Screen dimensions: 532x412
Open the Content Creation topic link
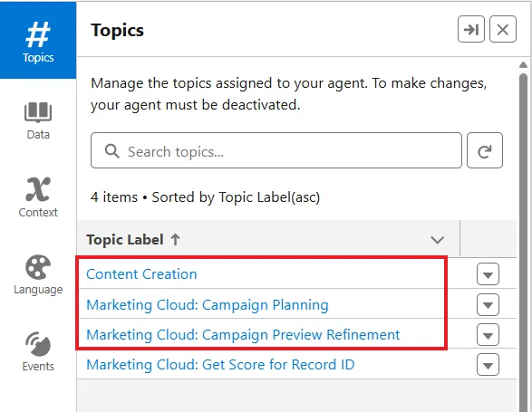pos(141,274)
